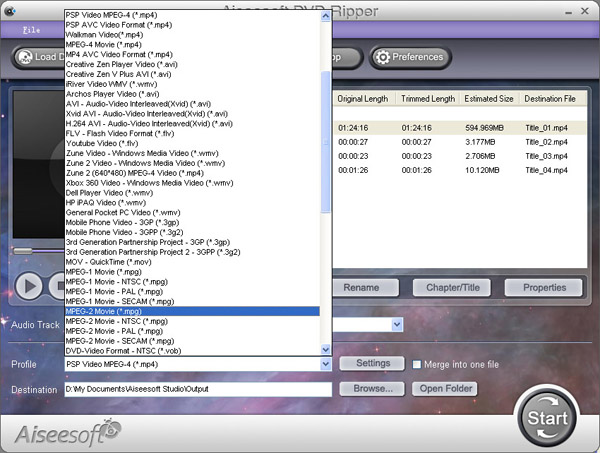This screenshot has height=453, width=600.
Task: Click scroll up arrow of profile list
Action: point(326,16)
